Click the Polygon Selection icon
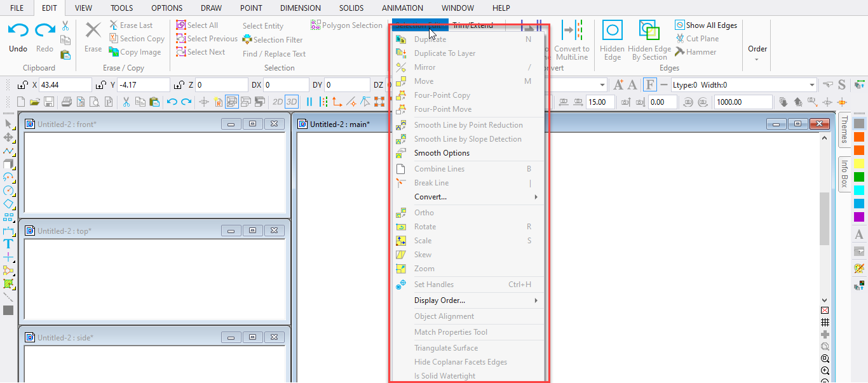 pyautogui.click(x=316, y=25)
